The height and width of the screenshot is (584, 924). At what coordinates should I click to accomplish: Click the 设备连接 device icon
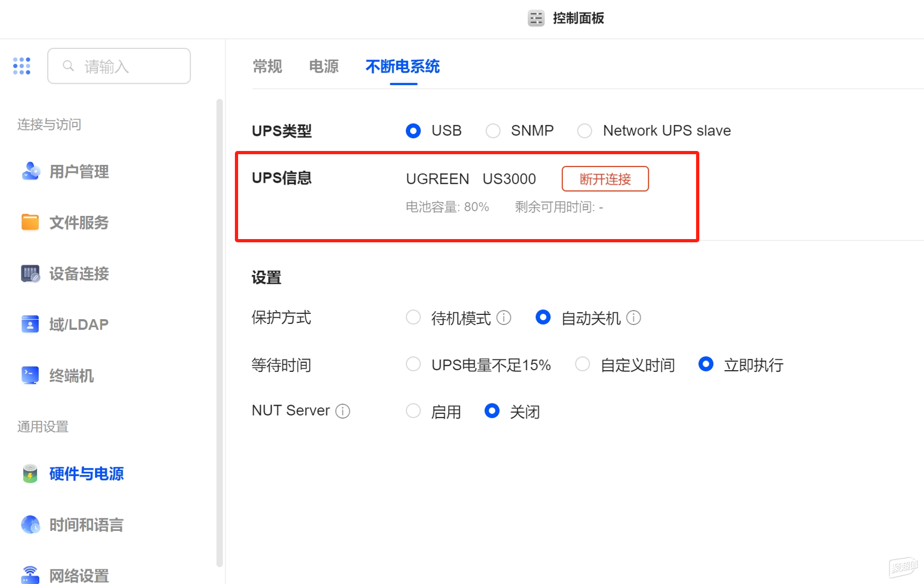click(x=31, y=273)
